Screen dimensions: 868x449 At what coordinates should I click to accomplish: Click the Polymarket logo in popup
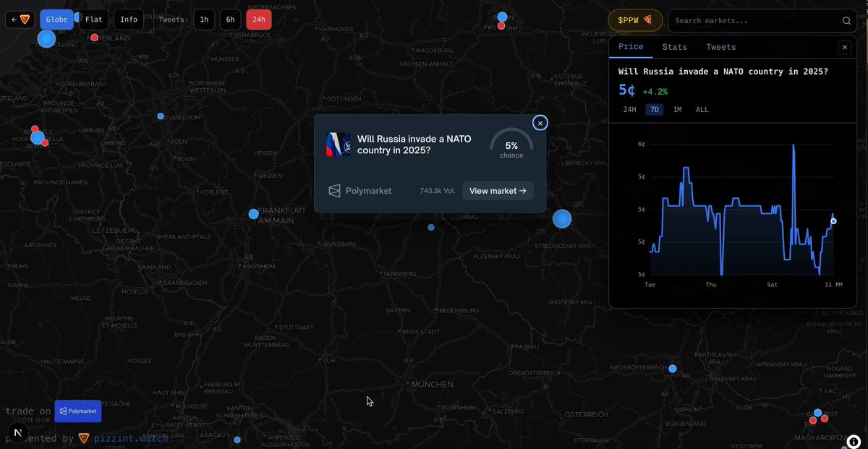pyautogui.click(x=359, y=191)
